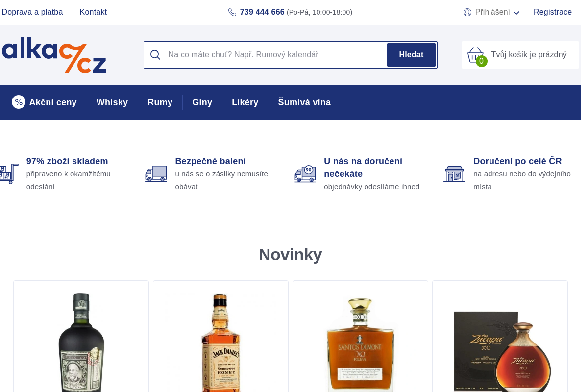The width and height of the screenshot is (588, 392).
Task: Focus the product search input field
Action: [274, 55]
